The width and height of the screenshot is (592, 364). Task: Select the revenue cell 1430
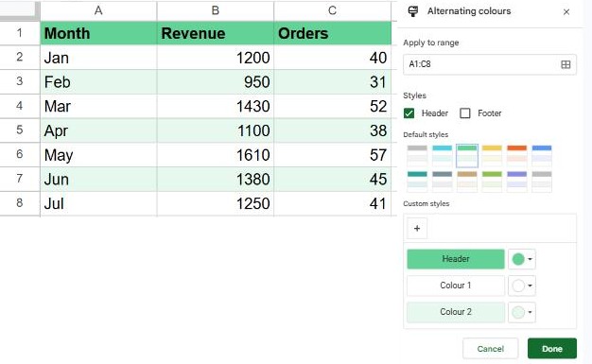(x=216, y=106)
